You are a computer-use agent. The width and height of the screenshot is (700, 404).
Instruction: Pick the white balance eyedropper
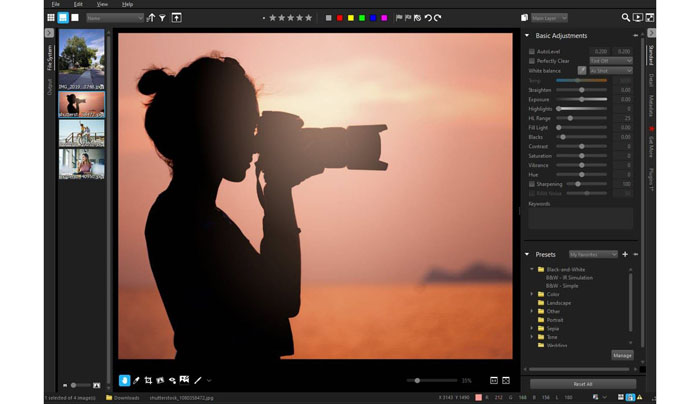coord(581,71)
